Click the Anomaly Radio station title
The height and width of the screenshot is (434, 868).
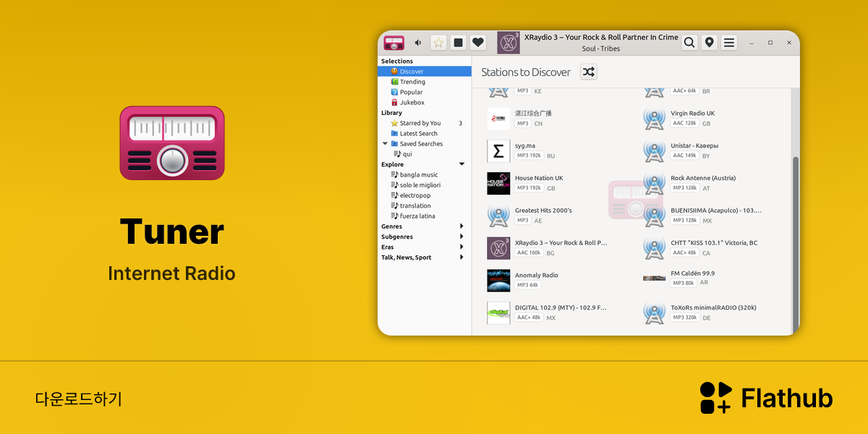point(536,276)
